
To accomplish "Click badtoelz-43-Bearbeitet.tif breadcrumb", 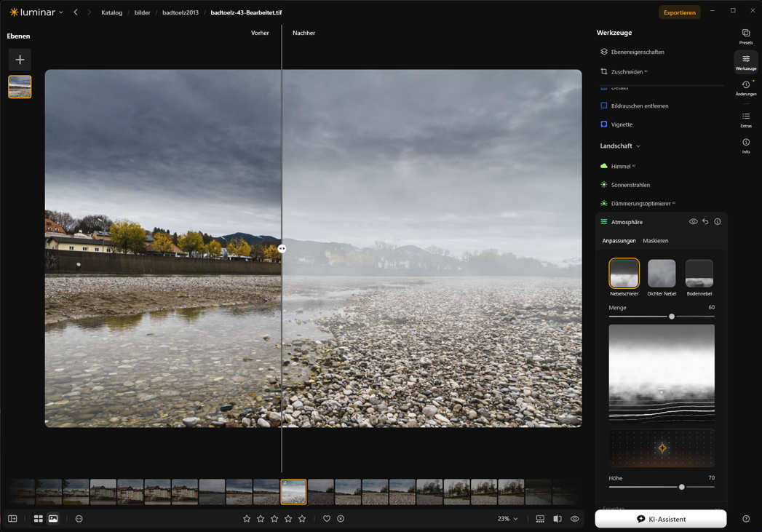I will tap(246, 12).
